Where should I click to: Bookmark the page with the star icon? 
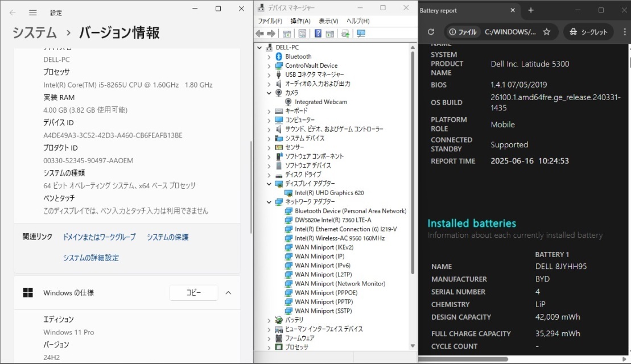546,32
